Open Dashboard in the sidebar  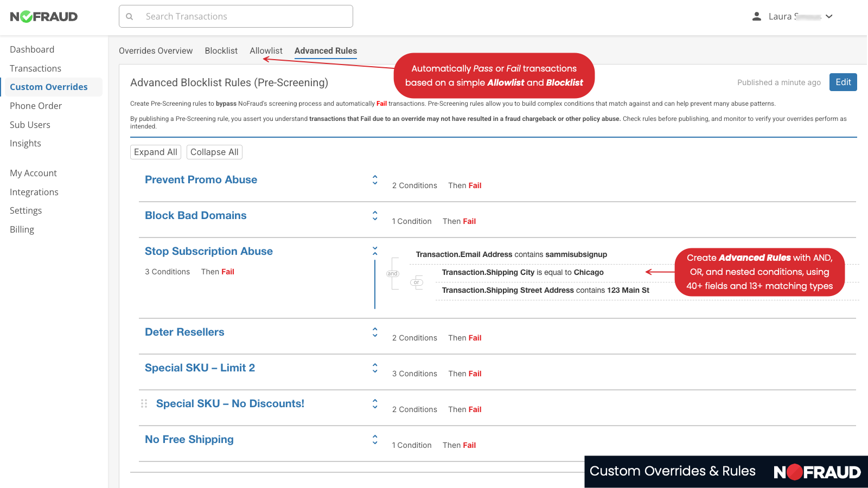(x=32, y=49)
